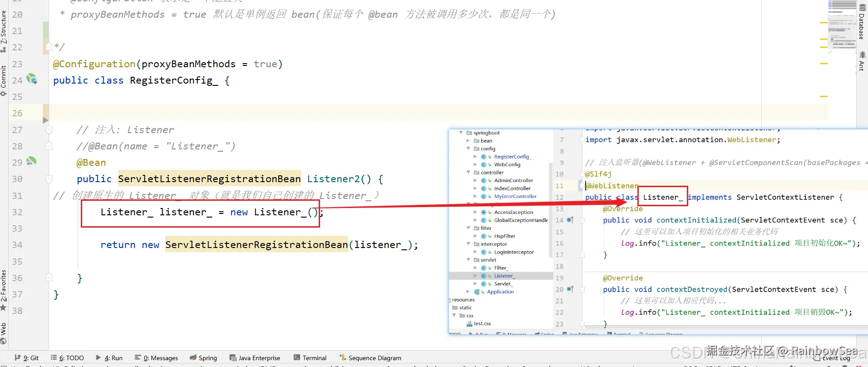Click the Git branch icon in the bottom bar
The width and height of the screenshot is (868, 367).
pyautogui.click(x=17, y=357)
